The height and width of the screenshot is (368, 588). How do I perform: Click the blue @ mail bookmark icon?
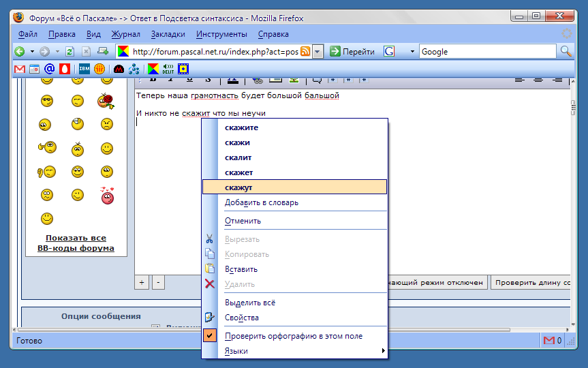click(x=49, y=69)
